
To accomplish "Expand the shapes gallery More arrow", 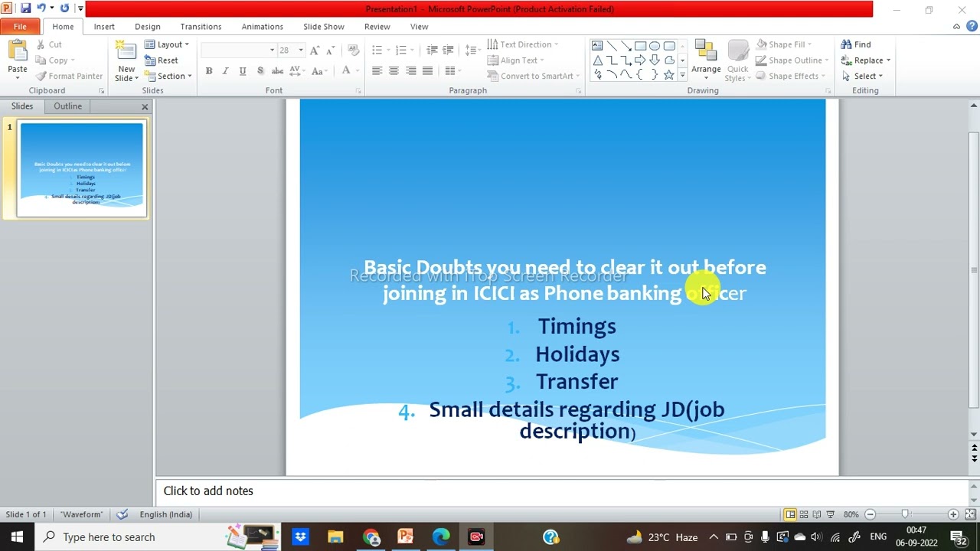I will [x=682, y=74].
